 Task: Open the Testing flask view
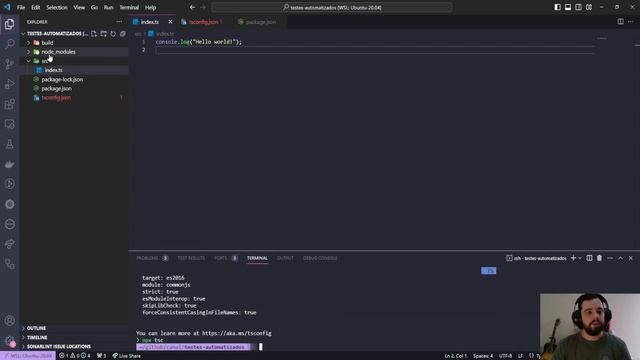[x=9, y=144]
